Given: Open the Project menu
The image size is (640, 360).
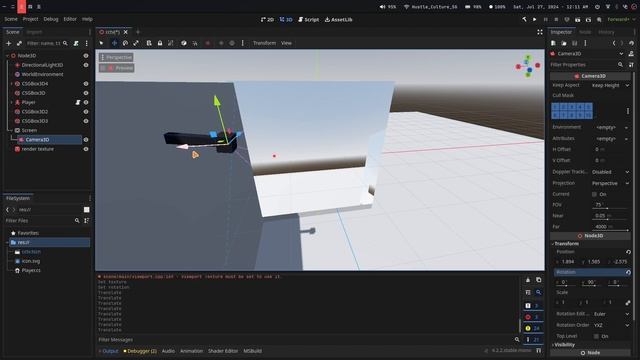Looking at the screenshot, I should pos(30,19).
